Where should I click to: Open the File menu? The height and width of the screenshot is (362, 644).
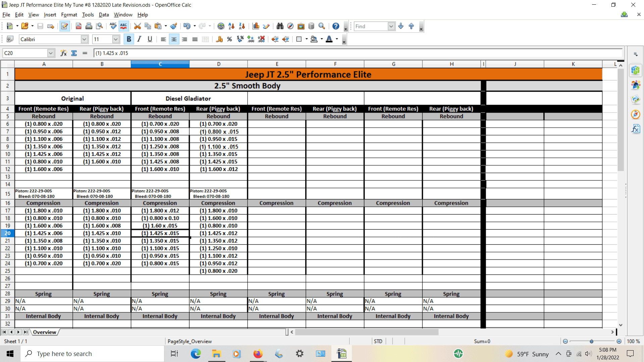point(6,15)
